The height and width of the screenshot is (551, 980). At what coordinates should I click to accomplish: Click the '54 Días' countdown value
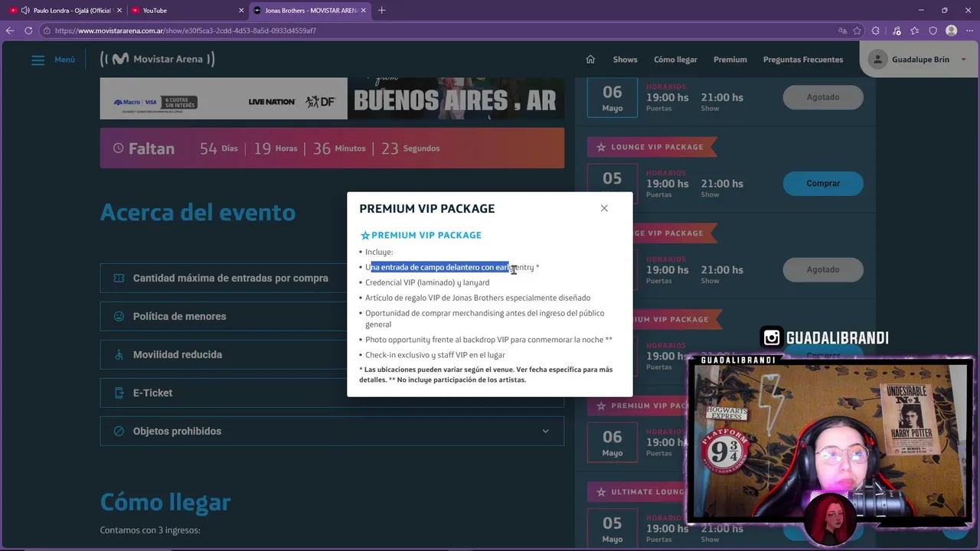click(x=219, y=148)
